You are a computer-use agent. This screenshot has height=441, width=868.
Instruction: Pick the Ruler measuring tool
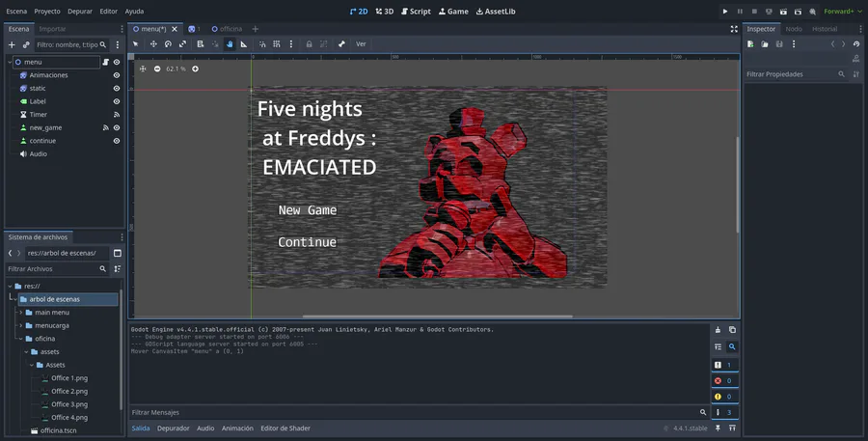tap(244, 43)
